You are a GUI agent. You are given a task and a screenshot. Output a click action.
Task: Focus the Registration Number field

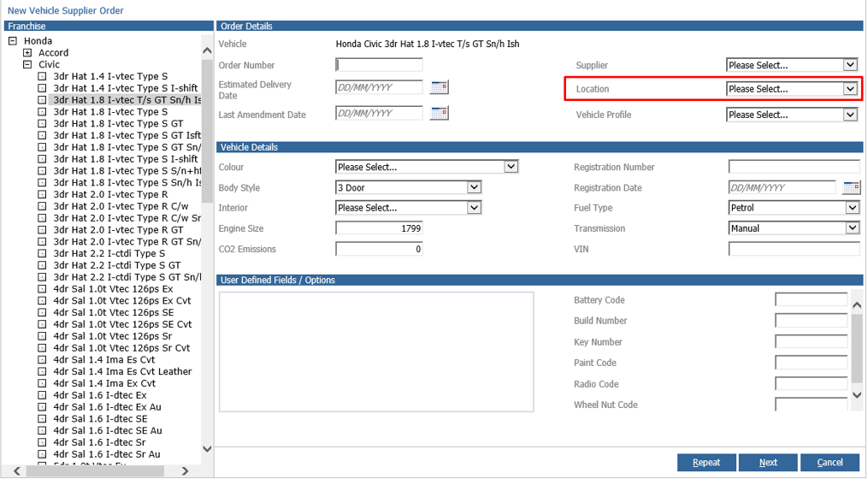(x=794, y=167)
